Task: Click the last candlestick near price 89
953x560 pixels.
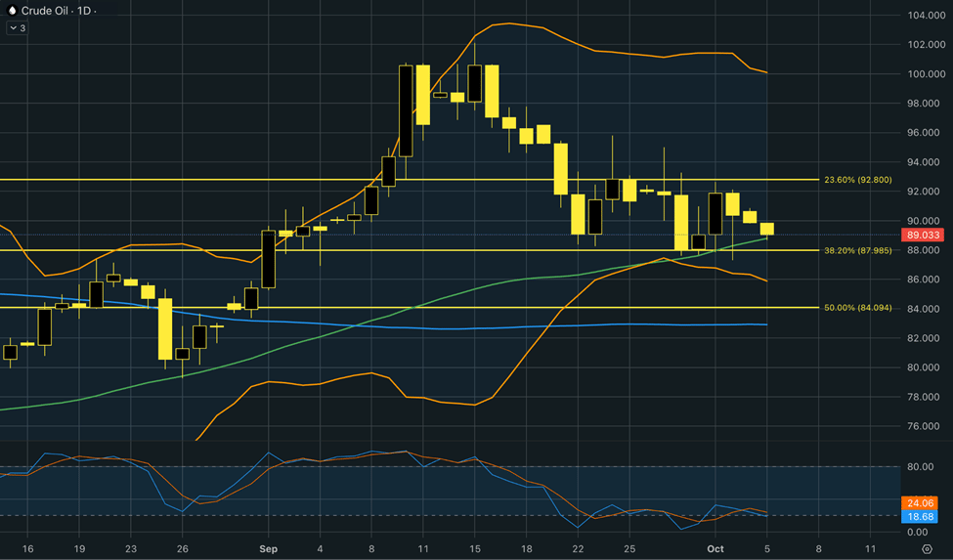Action: [767, 229]
